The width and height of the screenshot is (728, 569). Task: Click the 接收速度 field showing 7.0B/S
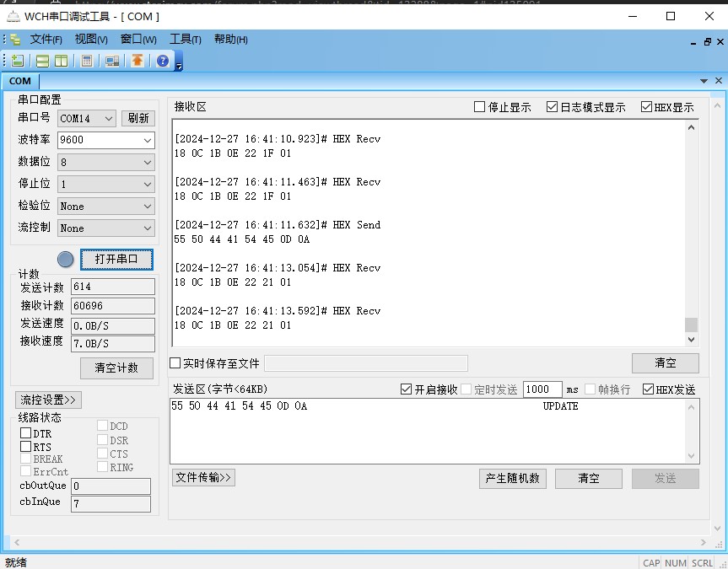coord(113,344)
